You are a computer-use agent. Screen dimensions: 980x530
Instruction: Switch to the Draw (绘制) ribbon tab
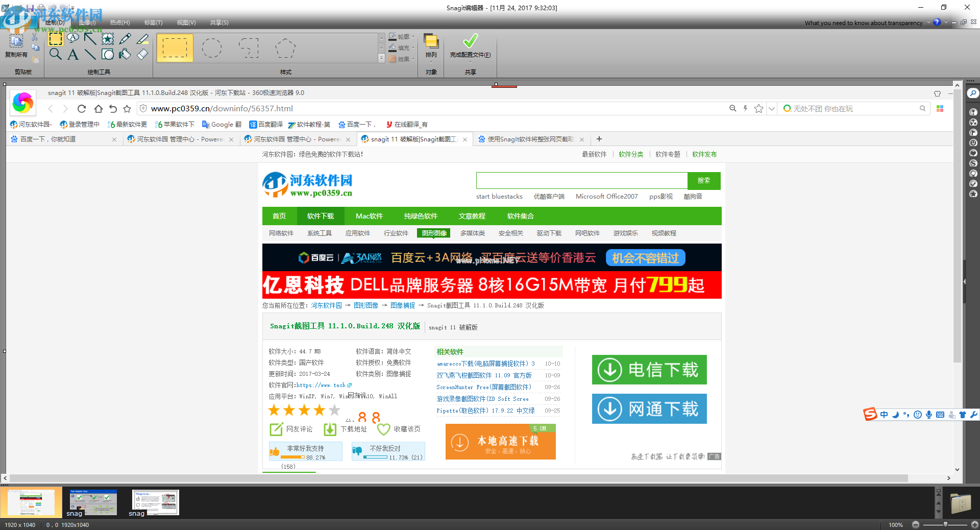[54, 22]
